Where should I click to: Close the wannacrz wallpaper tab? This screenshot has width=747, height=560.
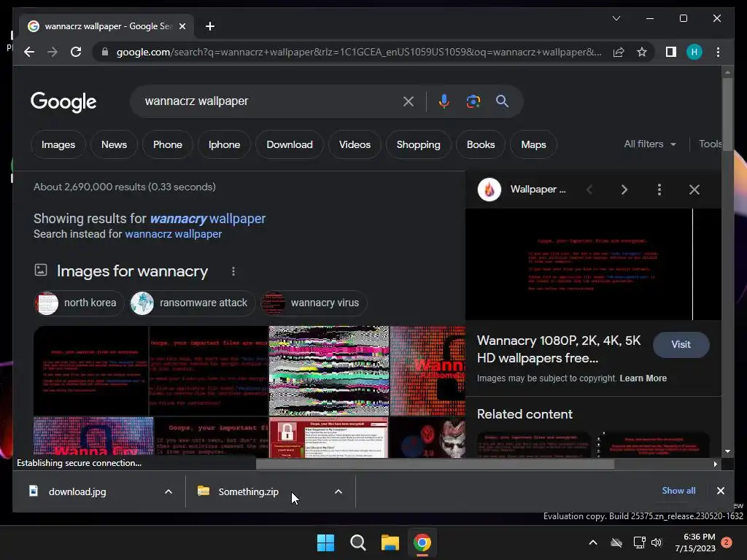182,26
